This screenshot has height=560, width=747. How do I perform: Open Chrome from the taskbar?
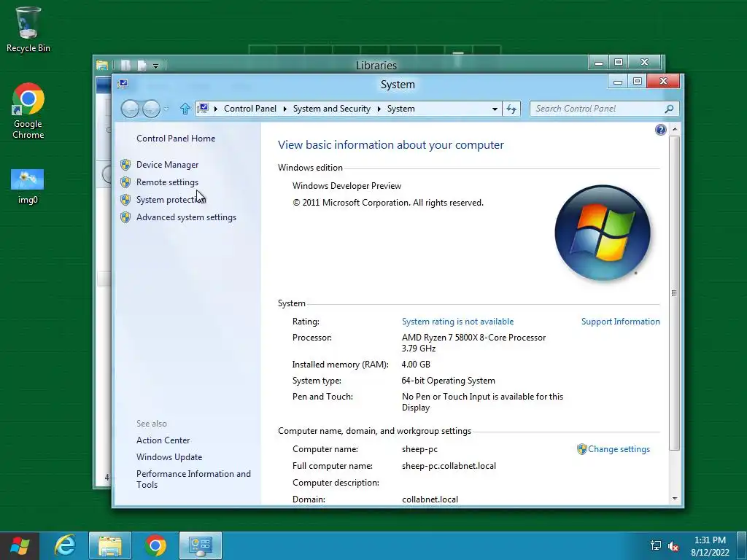pyautogui.click(x=155, y=545)
